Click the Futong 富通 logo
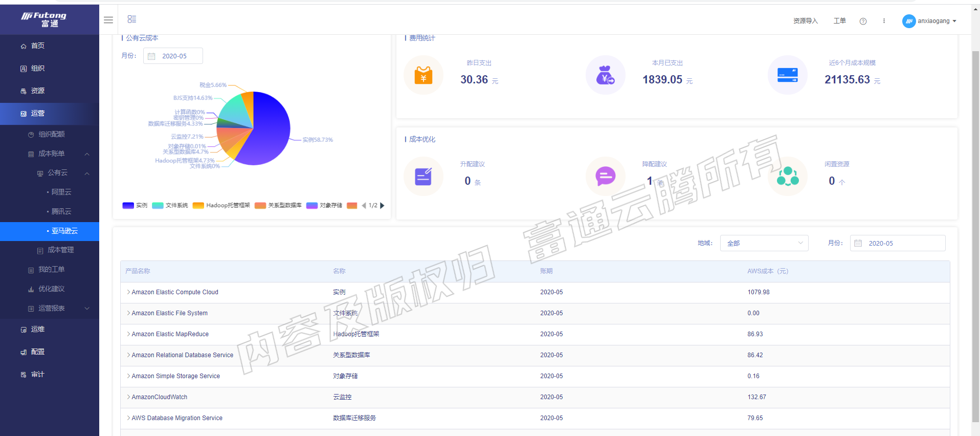Image resolution: width=980 pixels, height=436 pixels. tap(44, 19)
